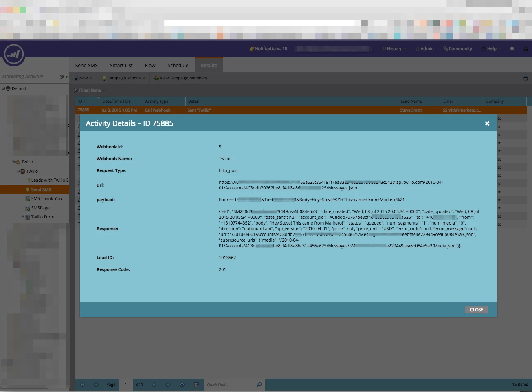Click the export grid icon

tap(196, 385)
